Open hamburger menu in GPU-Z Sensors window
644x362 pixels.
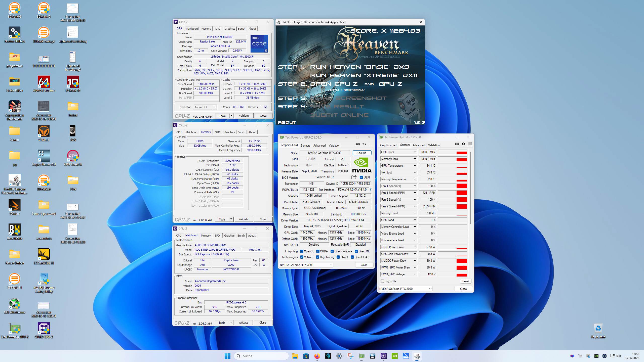coord(470,144)
